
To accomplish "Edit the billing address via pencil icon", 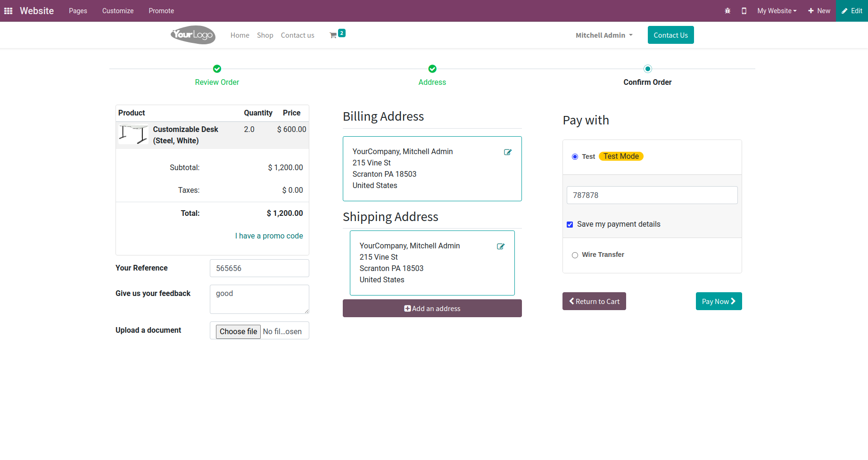I will (x=508, y=152).
